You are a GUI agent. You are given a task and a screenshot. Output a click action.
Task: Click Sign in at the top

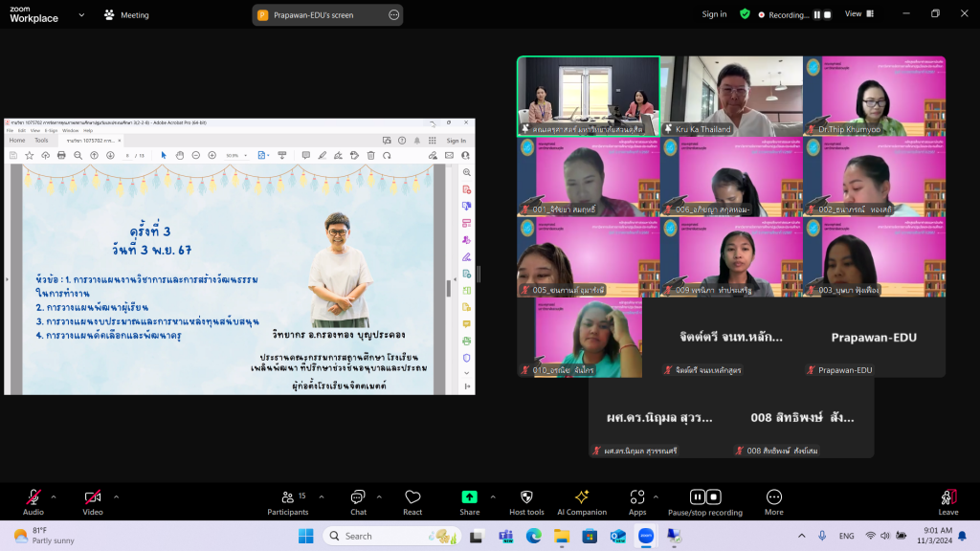pyautogui.click(x=714, y=14)
